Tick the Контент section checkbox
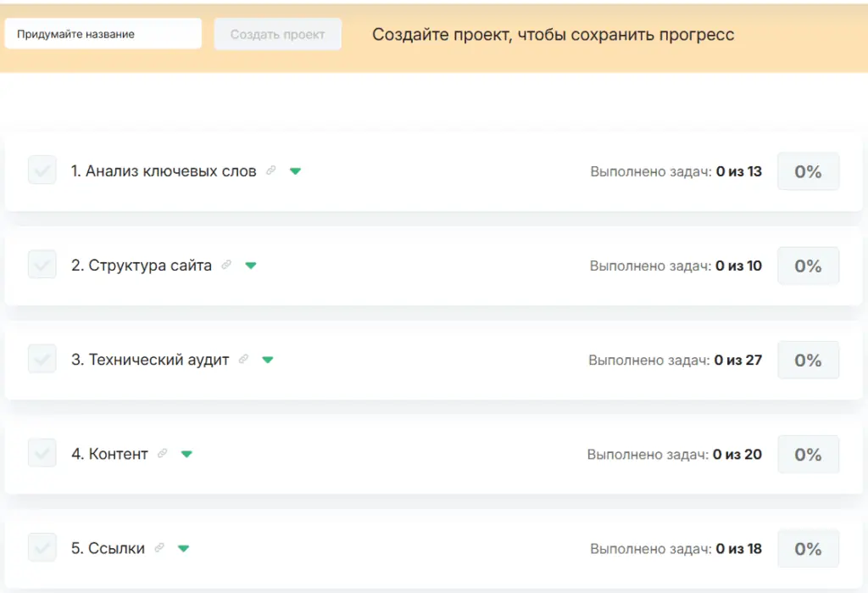Screen dimensions: 868x593 42,452
